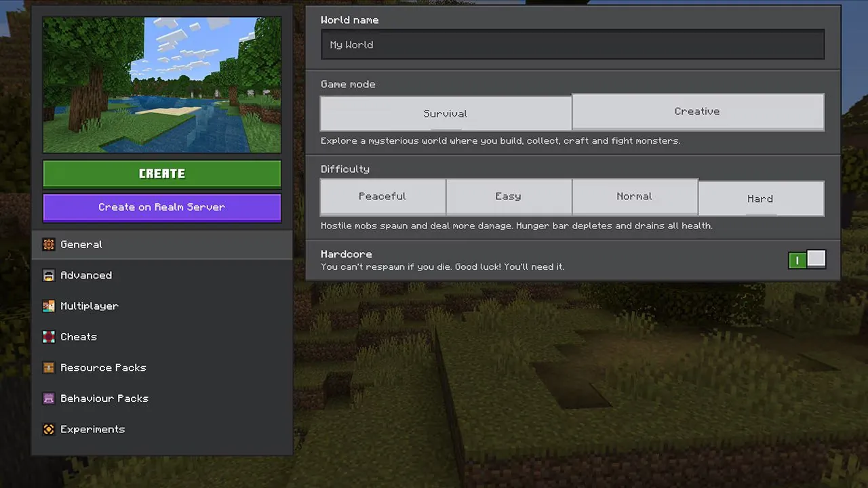Click the "World name" heading
Viewport: 868px width, 488px height.
tap(350, 20)
